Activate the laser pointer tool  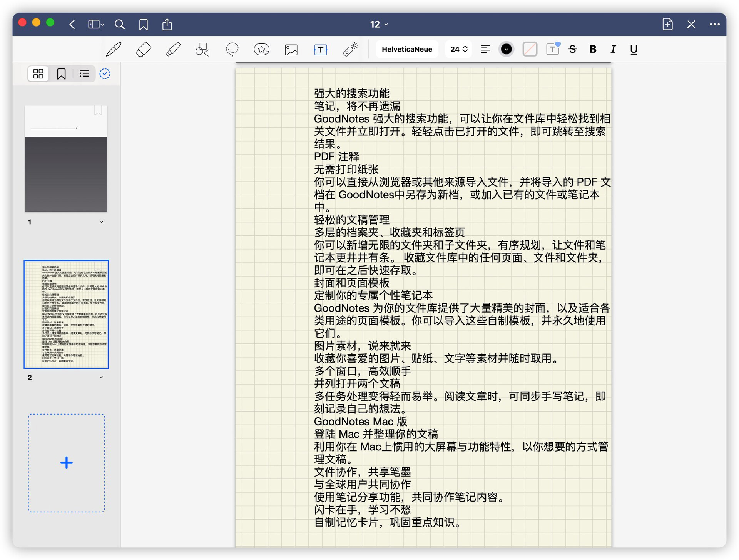coord(350,49)
